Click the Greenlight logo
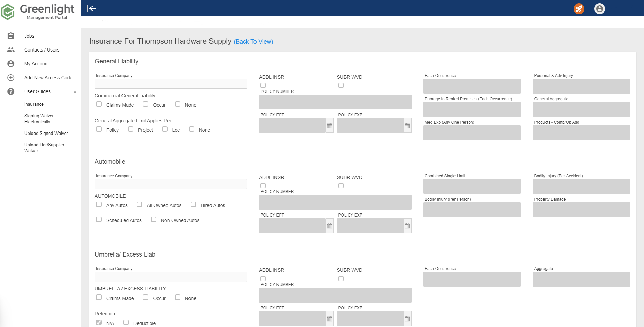The width and height of the screenshot is (644, 327). 38,12
